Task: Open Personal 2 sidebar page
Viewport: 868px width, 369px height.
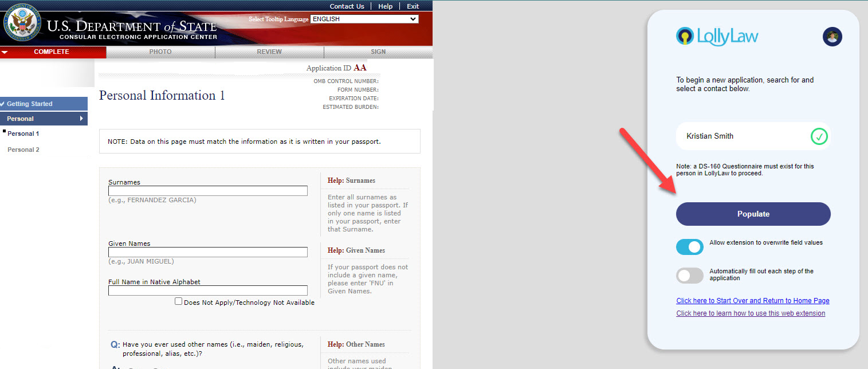Action: (x=23, y=150)
